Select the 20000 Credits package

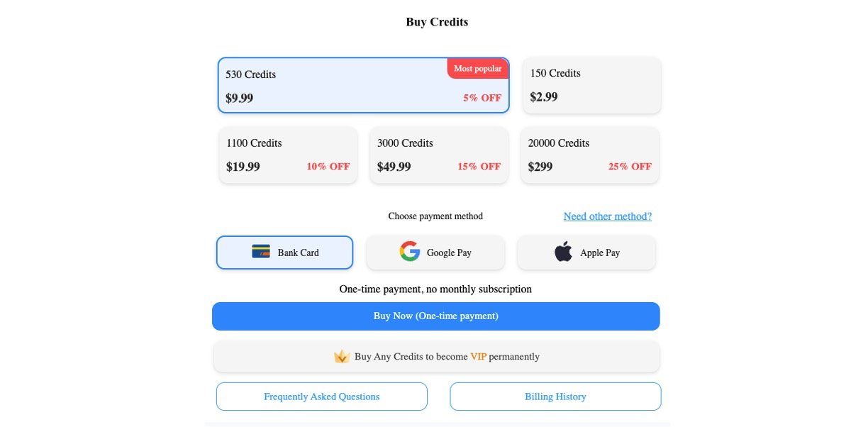pos(589,155)
